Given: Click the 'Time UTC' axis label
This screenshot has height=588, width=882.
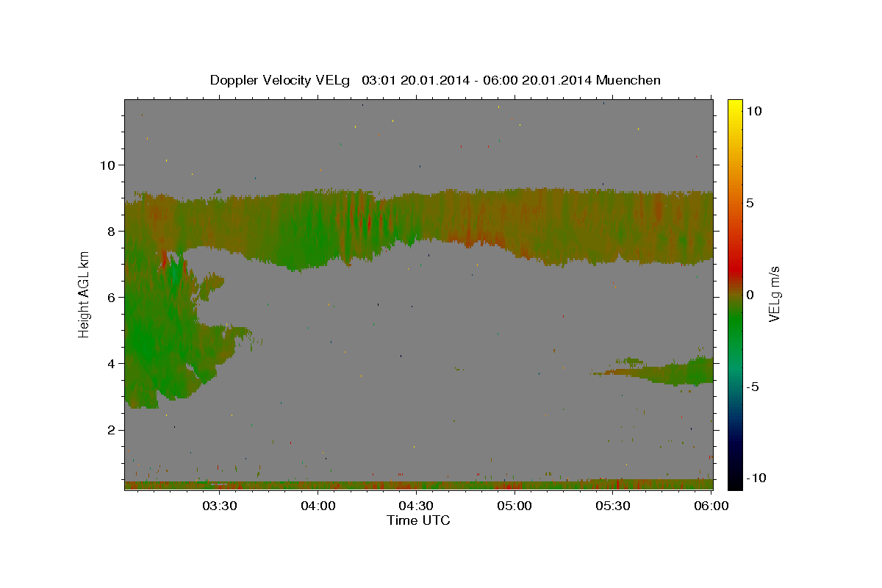Looking at the screenshot, I should [418, 520].
